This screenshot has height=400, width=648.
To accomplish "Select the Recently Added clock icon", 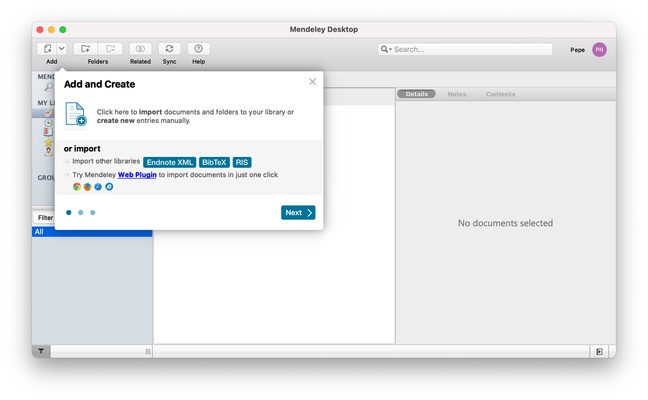I will click(x=48, y=123).
